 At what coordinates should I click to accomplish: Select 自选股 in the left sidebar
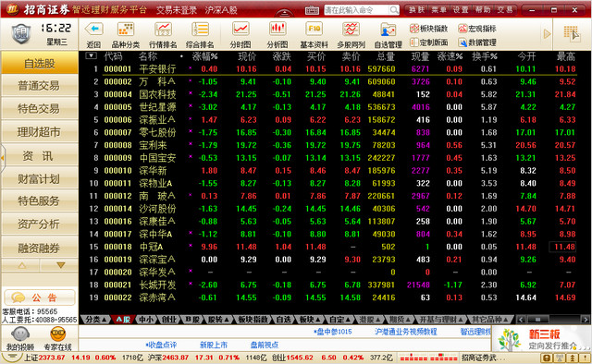39,63
